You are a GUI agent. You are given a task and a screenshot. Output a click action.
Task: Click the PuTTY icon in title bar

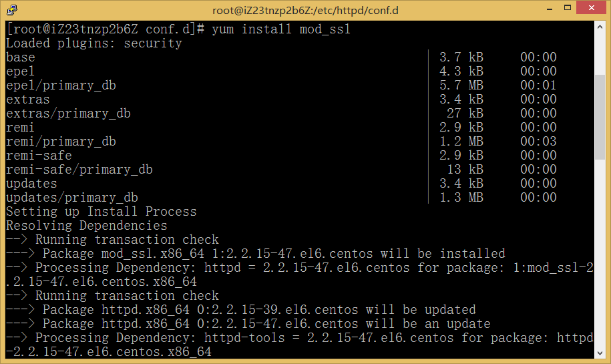tap(11, 9)
